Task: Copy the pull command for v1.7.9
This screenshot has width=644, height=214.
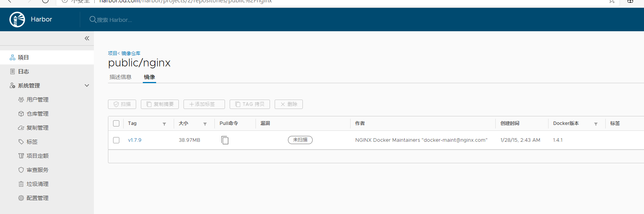Action: [x=225, y=140]
